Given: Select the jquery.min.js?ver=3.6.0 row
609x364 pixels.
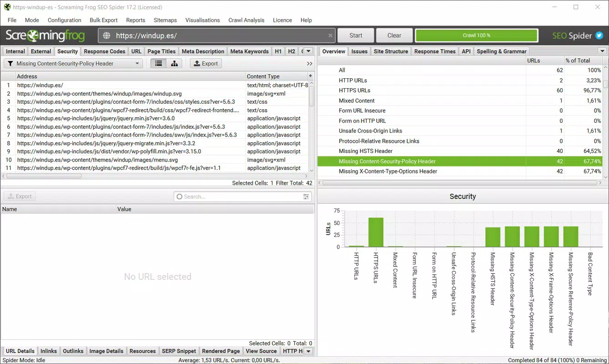Looking at the screenshot, I should pos(155,118).
